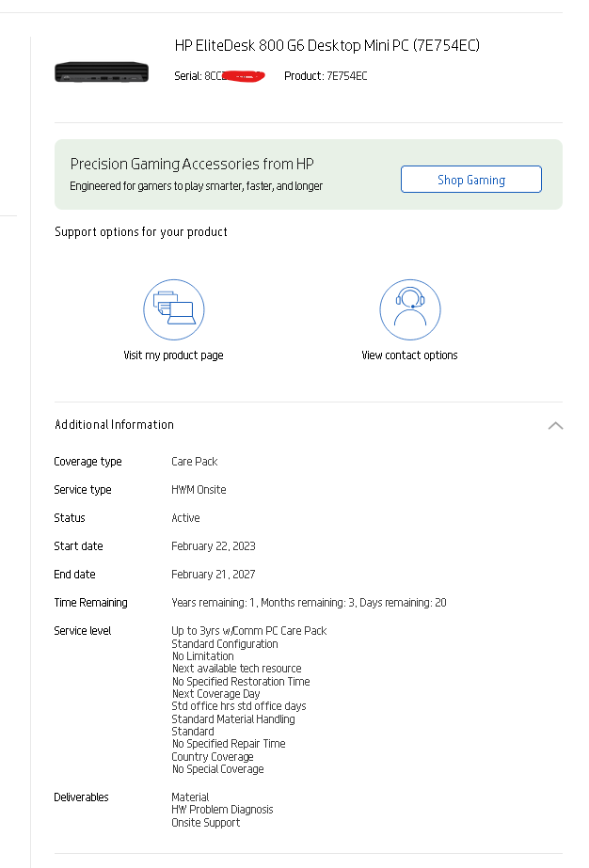Click the Time Remaining value text
Image resolution: width=589 pixels, height=868 pixels.
click(x=309, y=603)
